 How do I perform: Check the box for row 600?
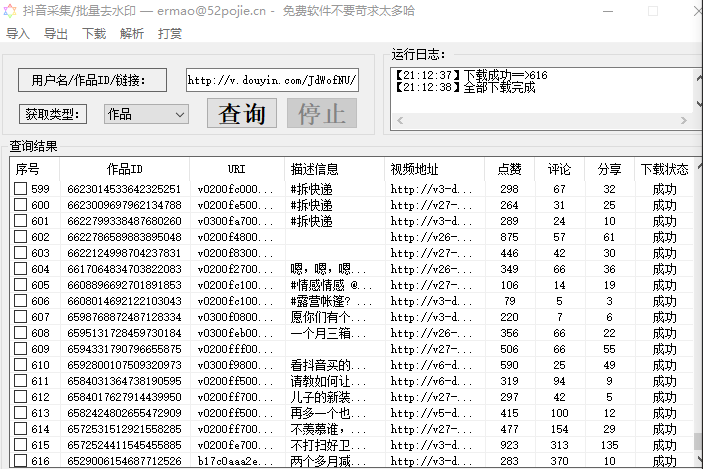pyautogui.click(x=20, y=205)
